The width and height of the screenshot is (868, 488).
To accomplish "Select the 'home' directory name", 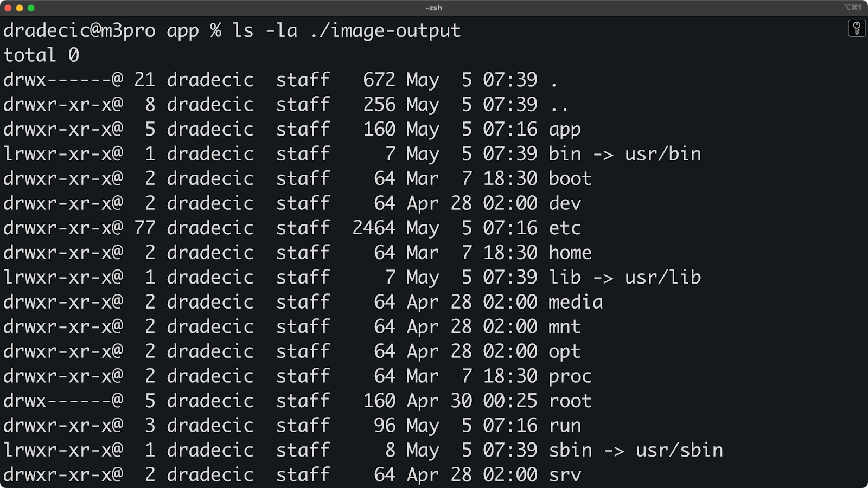I will [570, 253].
